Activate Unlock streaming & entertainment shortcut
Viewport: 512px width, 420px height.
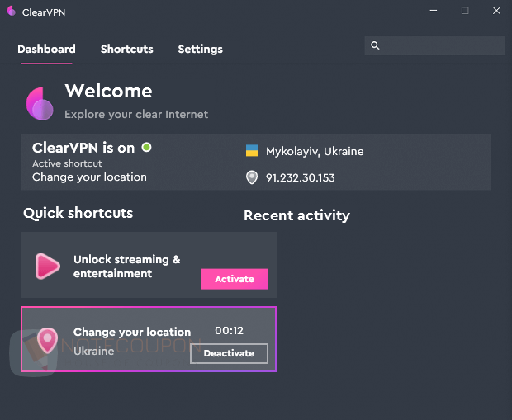(235, 279)
